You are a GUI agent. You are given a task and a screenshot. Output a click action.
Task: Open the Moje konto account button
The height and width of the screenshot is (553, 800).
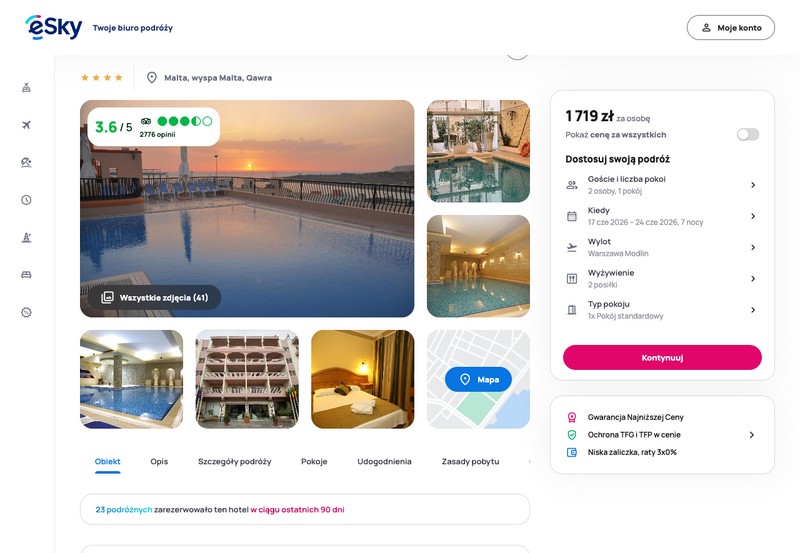[731, 28]
